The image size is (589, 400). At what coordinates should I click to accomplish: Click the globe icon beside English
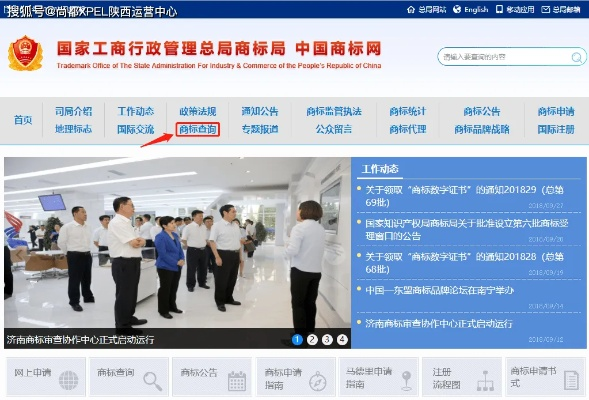457,9
